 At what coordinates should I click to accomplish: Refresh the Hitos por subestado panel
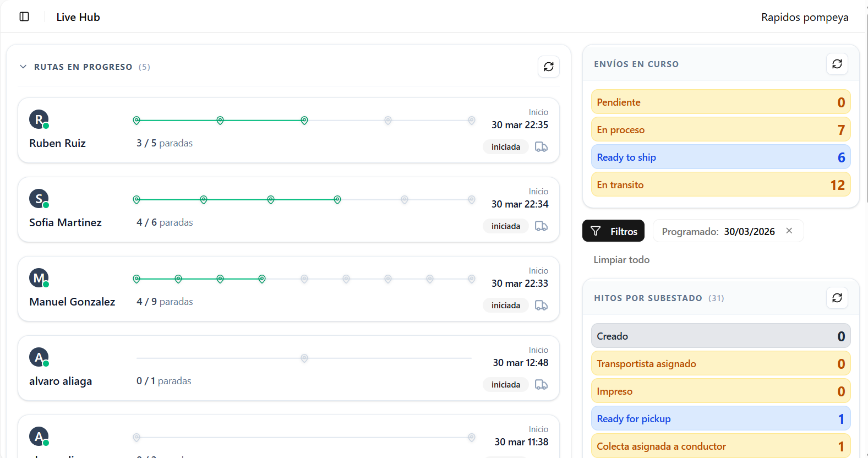click(837, 298)
